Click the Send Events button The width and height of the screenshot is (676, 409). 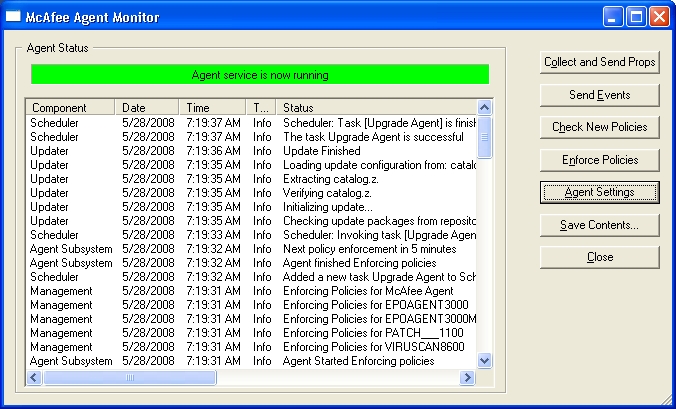(600, 95)
